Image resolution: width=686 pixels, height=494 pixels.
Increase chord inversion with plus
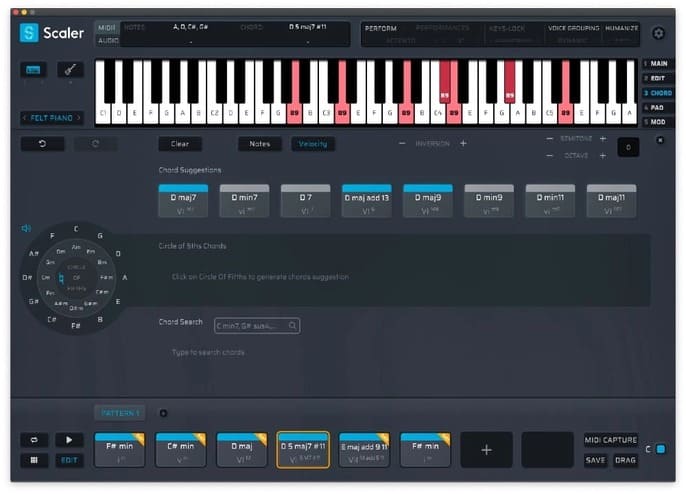click(463, 144)
